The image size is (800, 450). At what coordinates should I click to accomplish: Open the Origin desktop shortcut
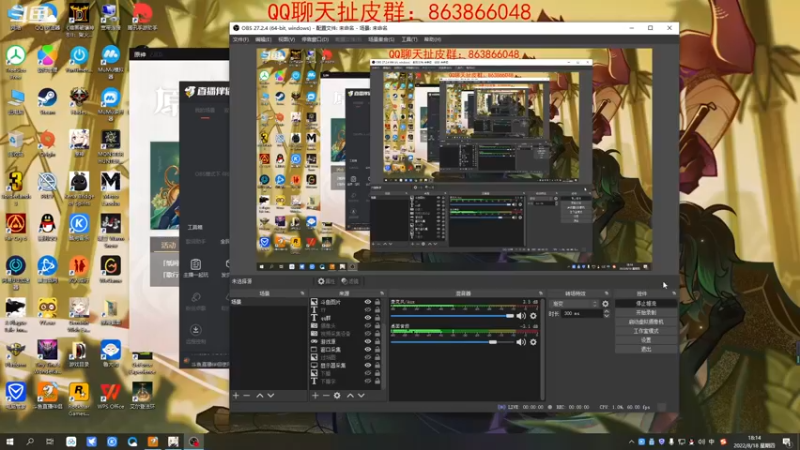(47, 143)
